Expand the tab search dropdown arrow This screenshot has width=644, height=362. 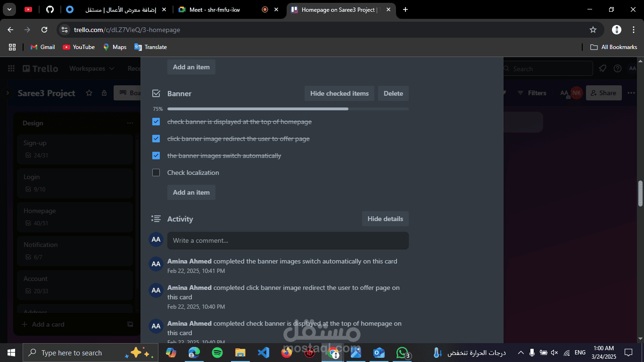click(9, 9)
